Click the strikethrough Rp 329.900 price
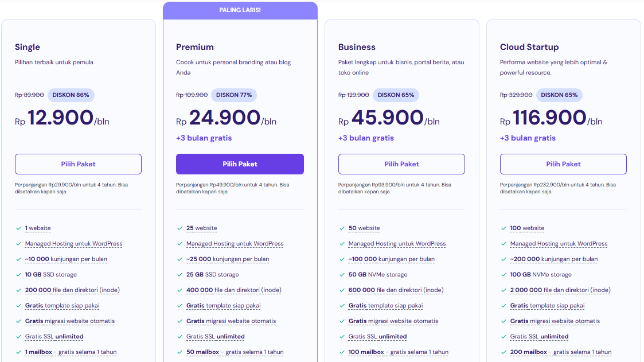Image resolution: width=644 pixels, height=362 pixels. [x=516, y=95]
